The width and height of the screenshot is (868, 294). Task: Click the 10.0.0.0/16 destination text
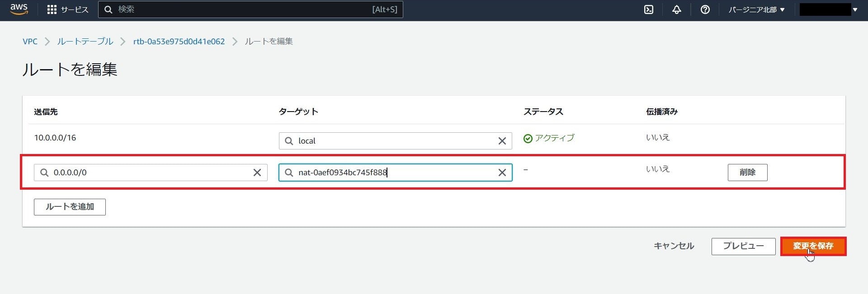click(55, 138)
